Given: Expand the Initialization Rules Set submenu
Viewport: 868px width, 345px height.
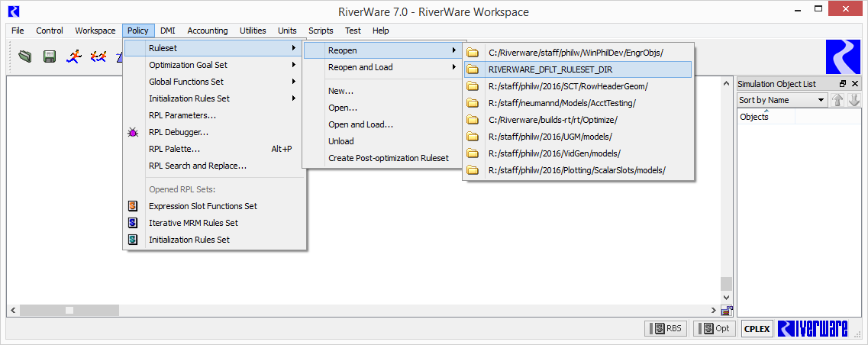Looking at the screenshot, I should tap(215, 98).
